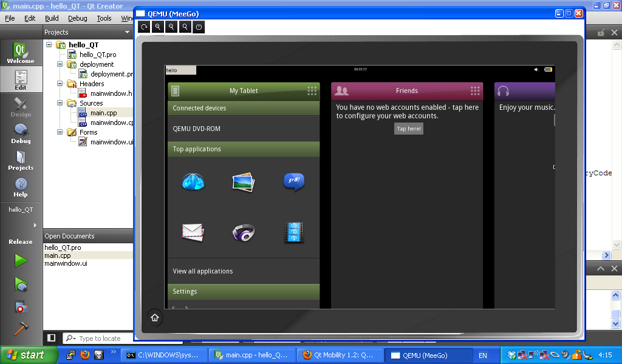This screenshot has width=622, height=364.
Task: Click the Windows start button
Action: coord(29,355)
